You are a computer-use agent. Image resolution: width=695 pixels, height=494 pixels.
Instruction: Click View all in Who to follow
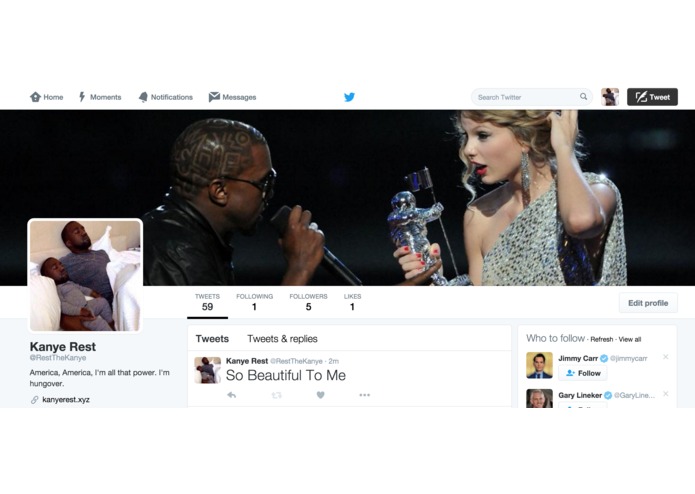coord(630,339)
